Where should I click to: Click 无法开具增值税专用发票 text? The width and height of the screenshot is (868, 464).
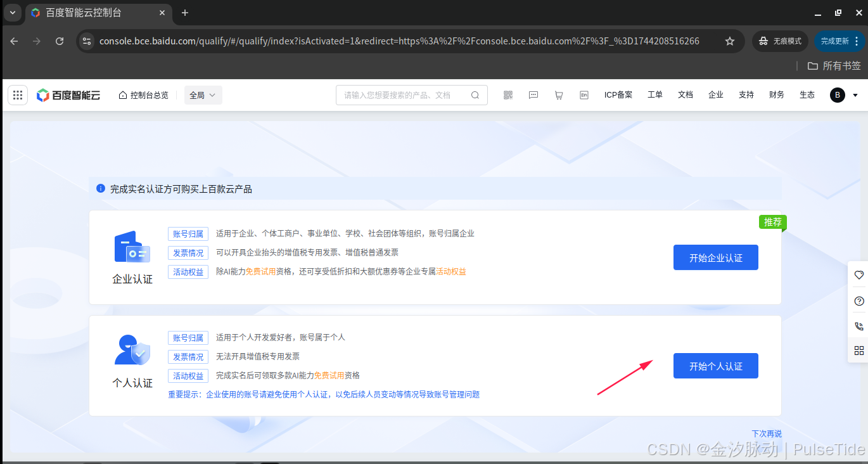(x=258, y=356)
